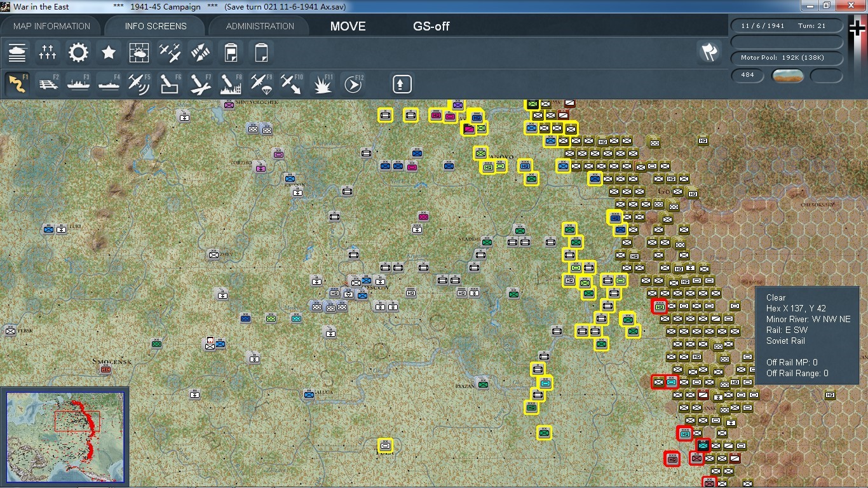The width and height of the screenshot is (868, 488).
Task: Click the Clear terrain label in popup
Action: (776, 297)
